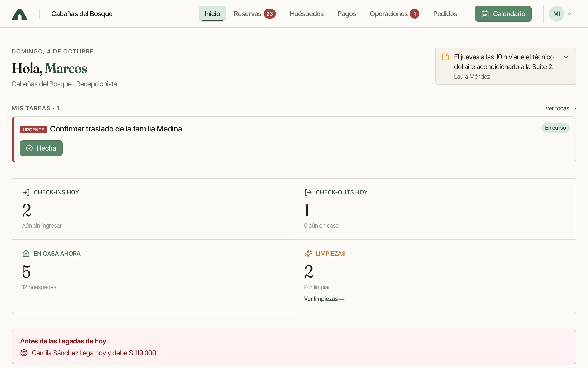
Task: Open the Pagos tab
Action: (x=347, y=14)
